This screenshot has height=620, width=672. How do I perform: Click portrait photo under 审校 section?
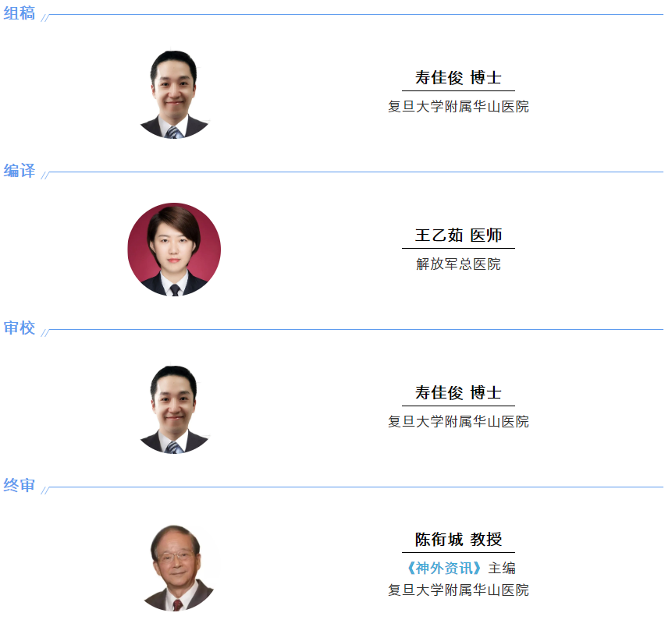coord(174,409)
